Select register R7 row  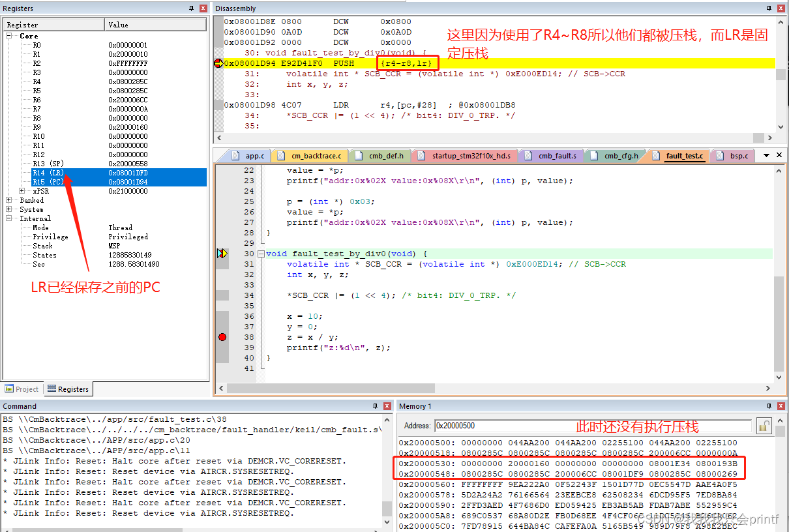coord(104,109)
